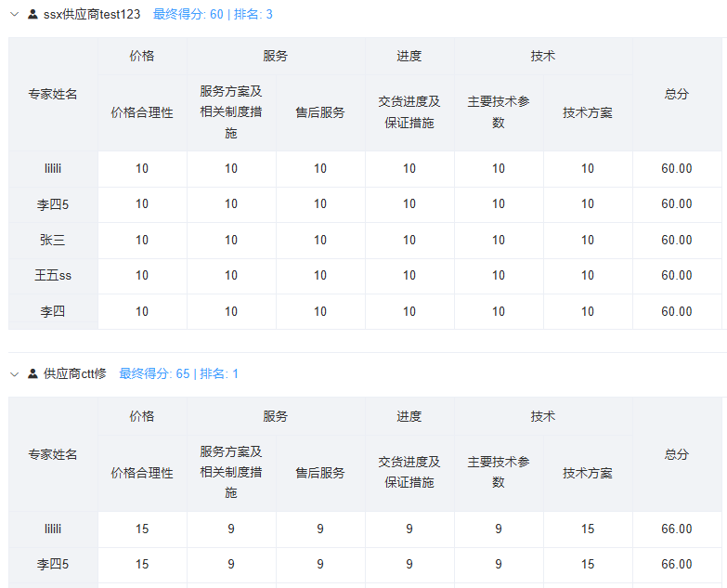Click 专家姓名 header in second table

[x=53, y=454]
